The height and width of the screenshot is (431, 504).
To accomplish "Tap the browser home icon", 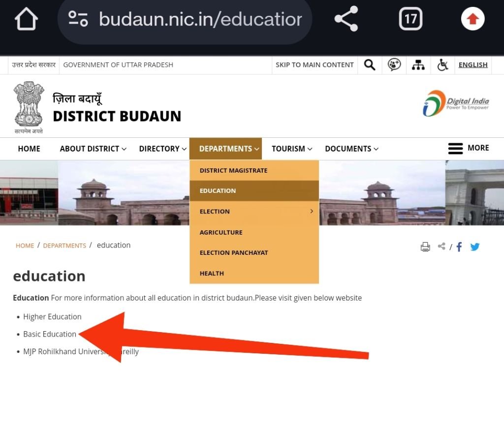I will pyautogui.click(x=27, y=20).
